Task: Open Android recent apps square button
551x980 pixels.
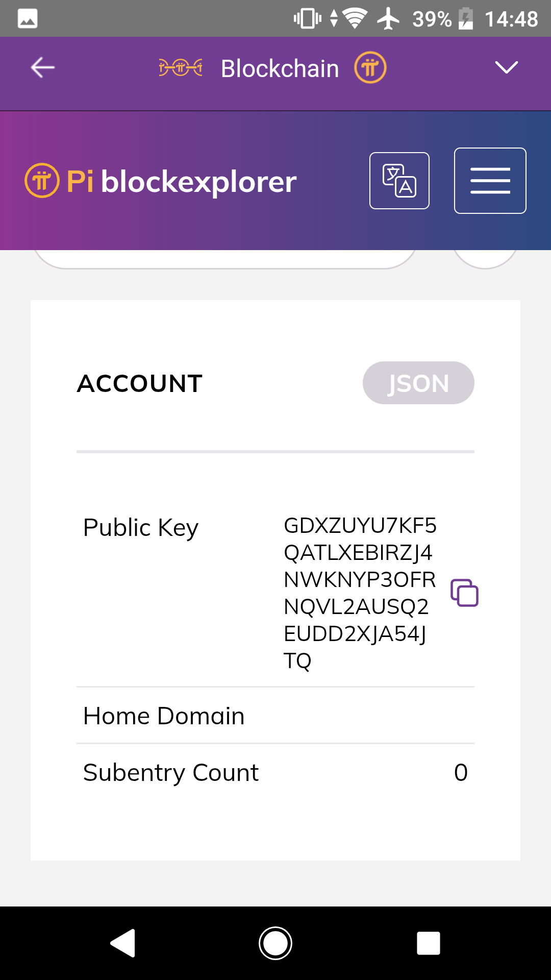Action: [x=429, y=943]
